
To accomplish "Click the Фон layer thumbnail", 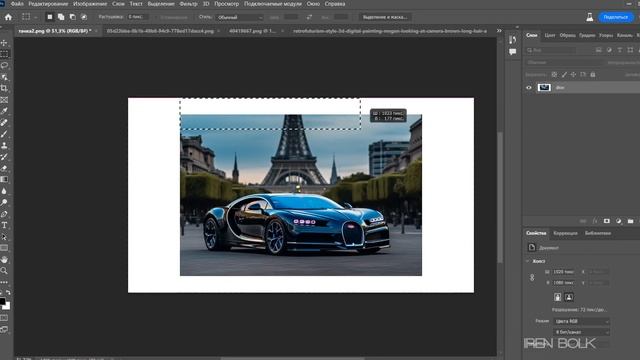I will 544,87.
